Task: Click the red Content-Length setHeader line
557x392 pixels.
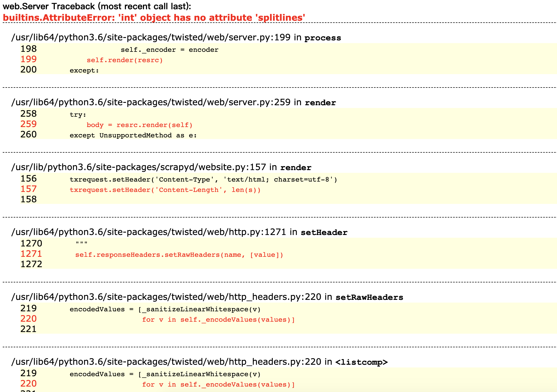Action: [x=165, y=190]
